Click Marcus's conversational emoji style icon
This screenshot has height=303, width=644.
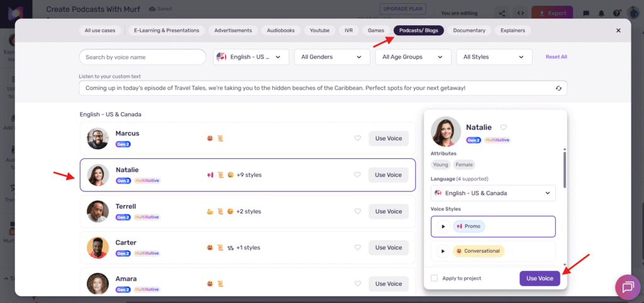(210, 138)
